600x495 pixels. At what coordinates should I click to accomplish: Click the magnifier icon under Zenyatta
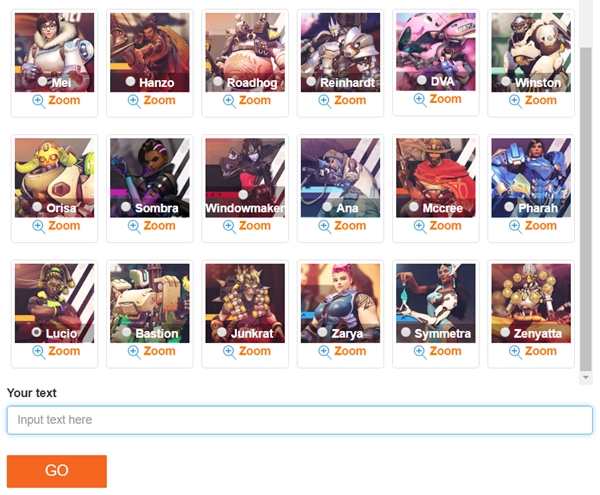click(x=515, y=352)
